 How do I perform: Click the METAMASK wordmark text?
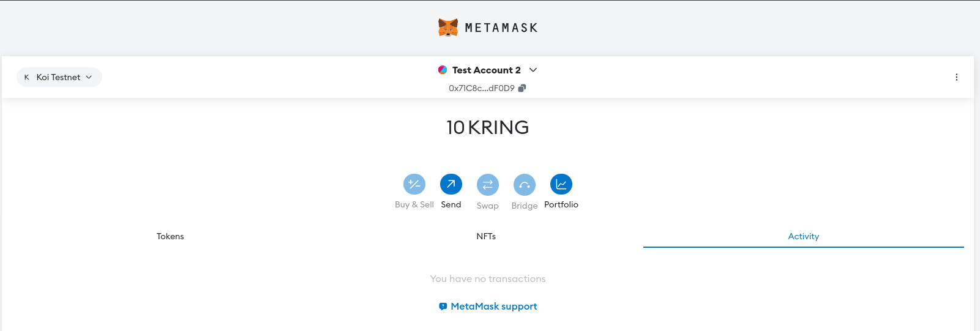coord(501,28)
